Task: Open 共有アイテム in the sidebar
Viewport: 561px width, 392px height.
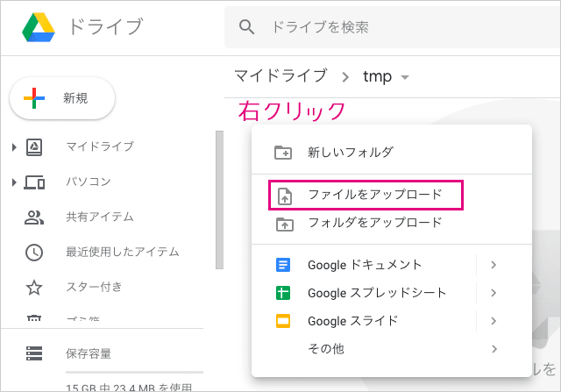Action: pyautogui.click(x=100, y=217)
